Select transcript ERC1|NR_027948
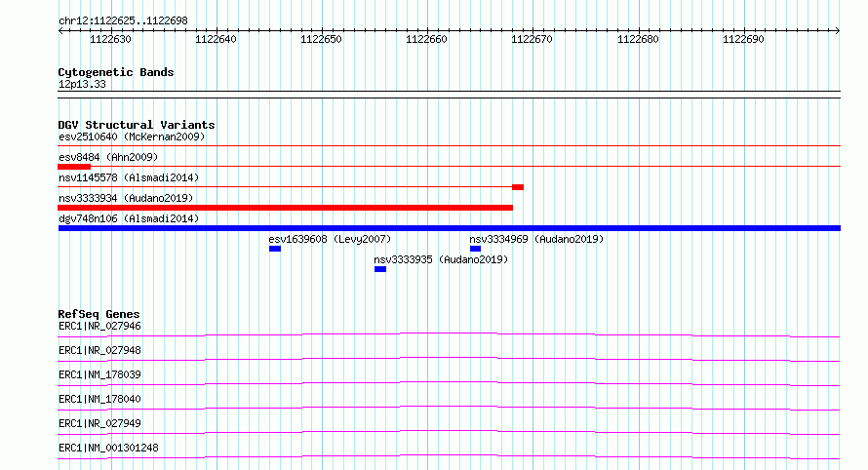The image size is (868, 470). click(x=99, y=350)
